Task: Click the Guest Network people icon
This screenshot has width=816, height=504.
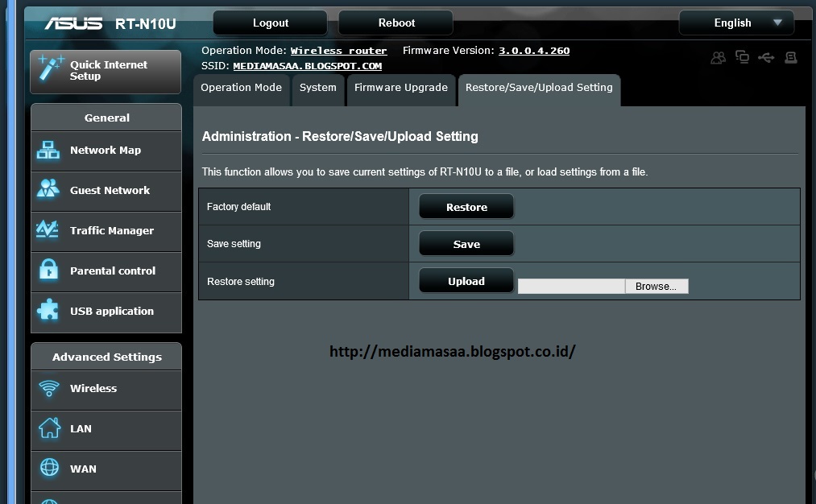Action: click(x=48, y=189)
